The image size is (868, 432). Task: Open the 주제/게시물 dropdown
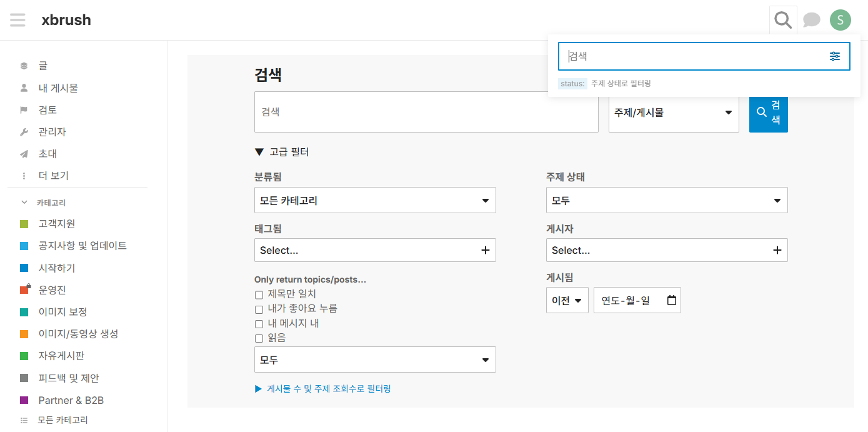(674, 113)
